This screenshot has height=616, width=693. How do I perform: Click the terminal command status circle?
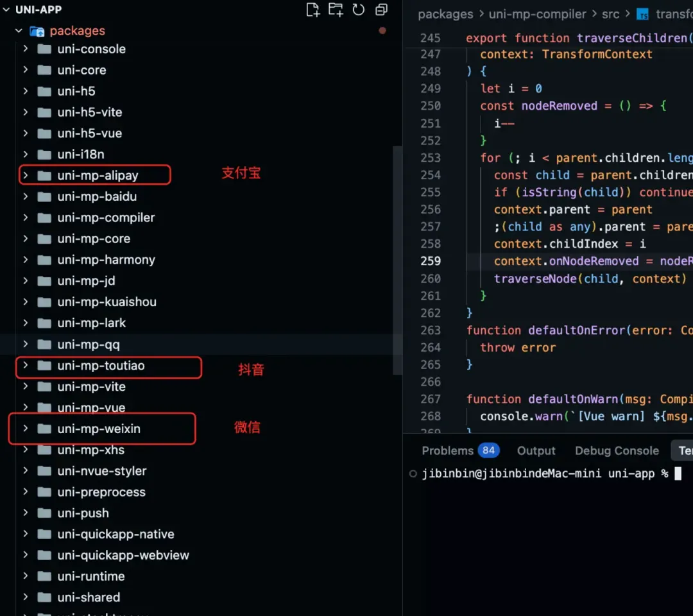click(x=413, y=474)
